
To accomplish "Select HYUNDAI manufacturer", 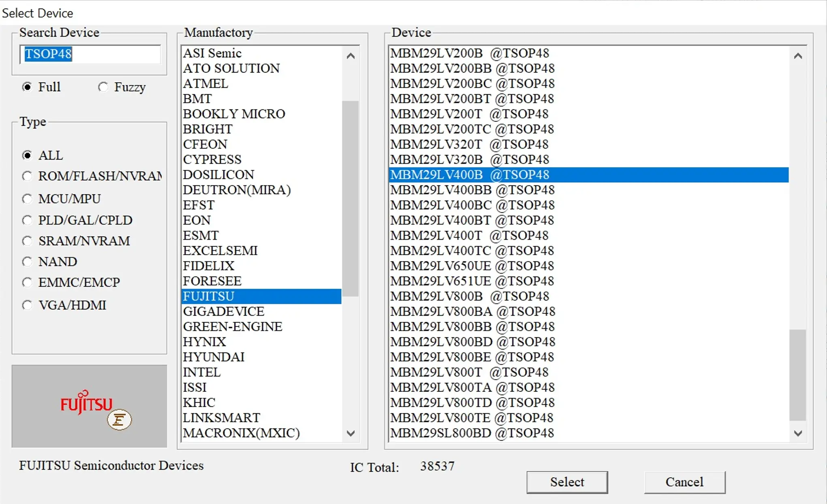I will [x=261, y=357].
